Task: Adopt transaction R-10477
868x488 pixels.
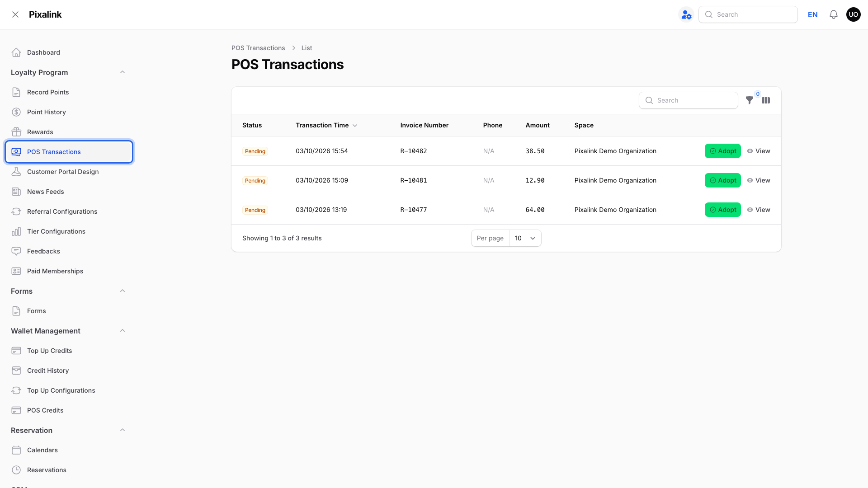Action: [x=722, y=210]
